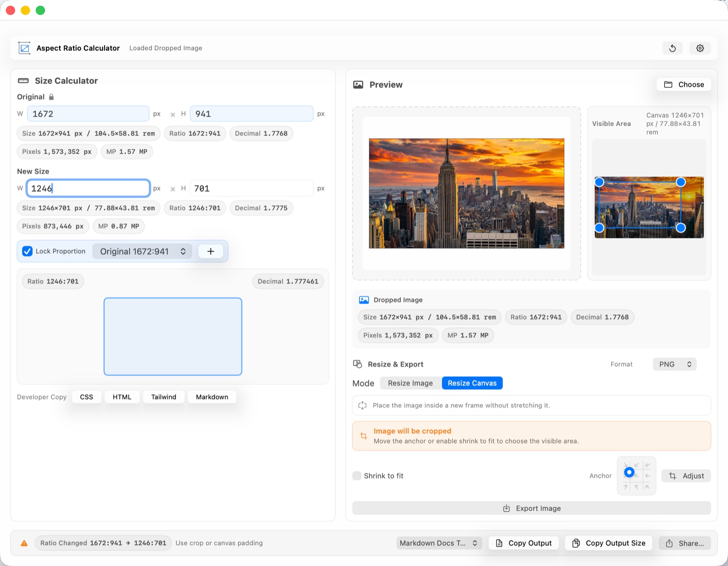The height and width of the screenshot is (566, 728).
Task: Enable the Shrink to fit checkbox
Action: (357, 476)
